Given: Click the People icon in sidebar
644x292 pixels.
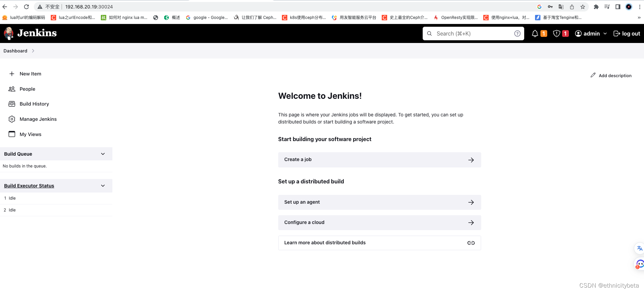Looking at the screenshot, I should pos(12,89).
